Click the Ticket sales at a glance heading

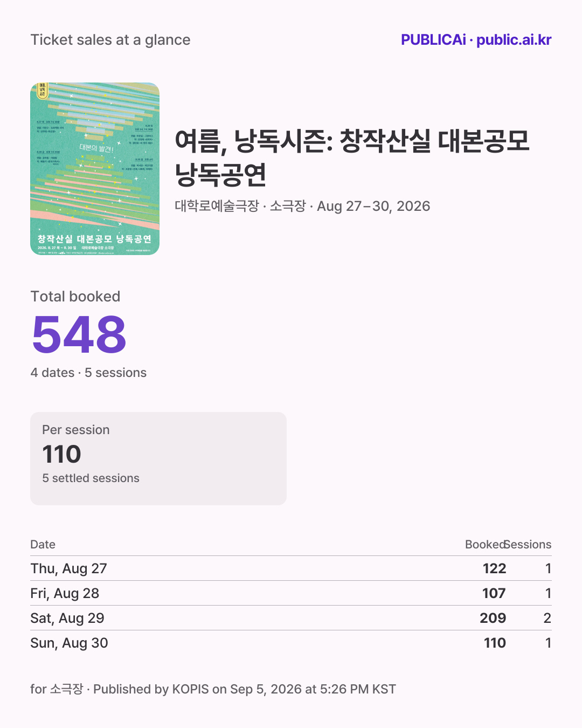point(110,40)
